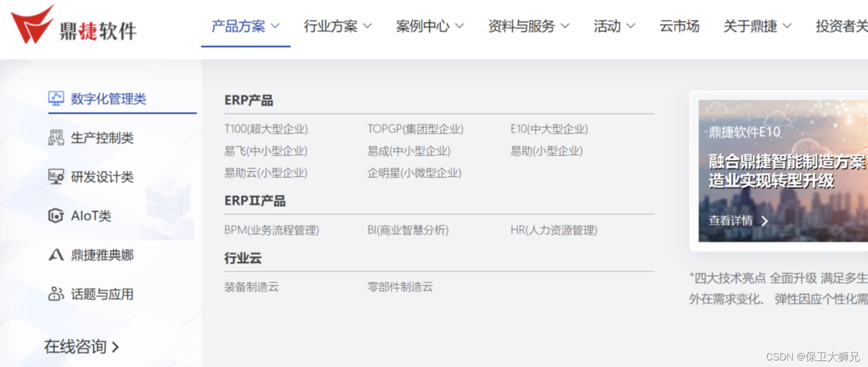
Task: Click the 话题与应用 people icon
Action: [56, 294]
